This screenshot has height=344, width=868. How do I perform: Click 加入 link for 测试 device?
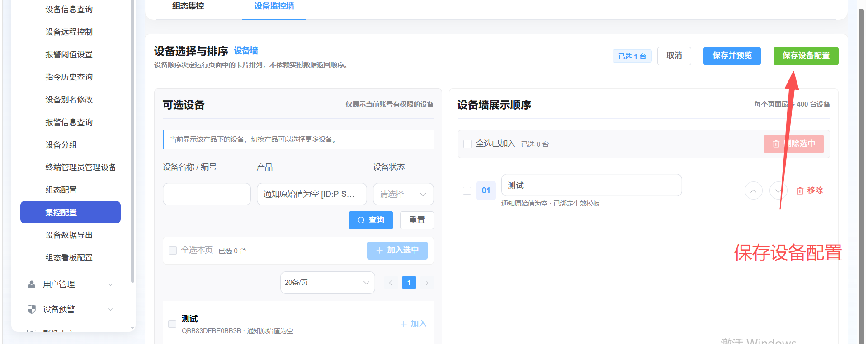[x=413, y=324]
